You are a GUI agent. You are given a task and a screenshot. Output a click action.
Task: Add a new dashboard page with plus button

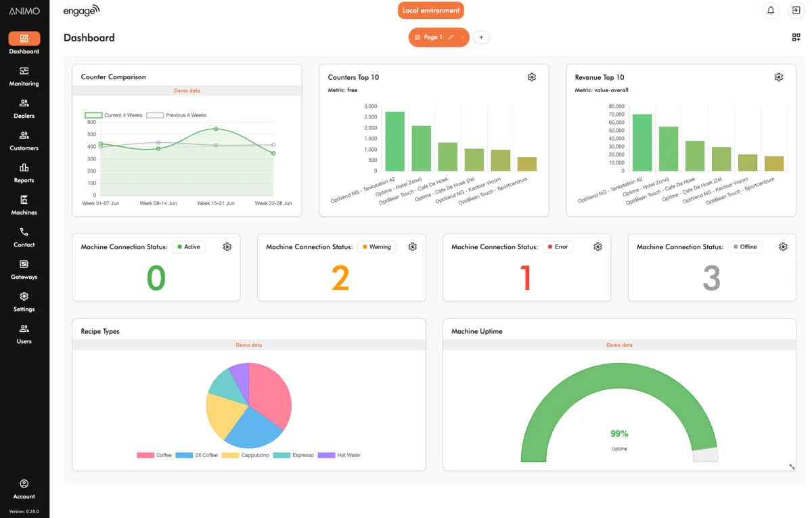click(481, 37)
